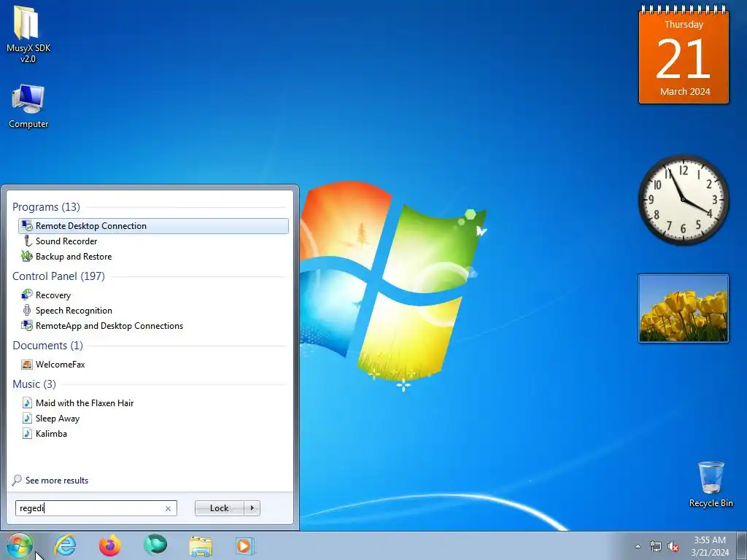Open Remote Desktop Connection result

tap(153, 226)
